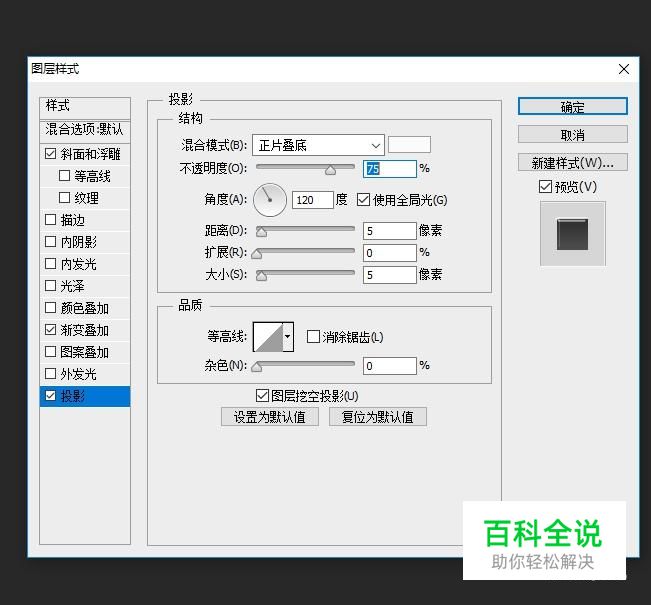Click the 新建样式(W)... button

click(x=573, y=162)
